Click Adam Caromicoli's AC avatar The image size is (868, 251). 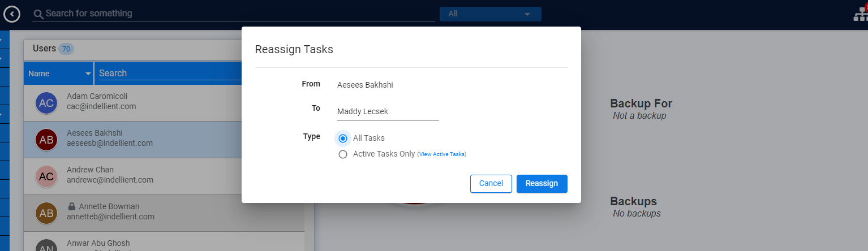click(46, 103)
